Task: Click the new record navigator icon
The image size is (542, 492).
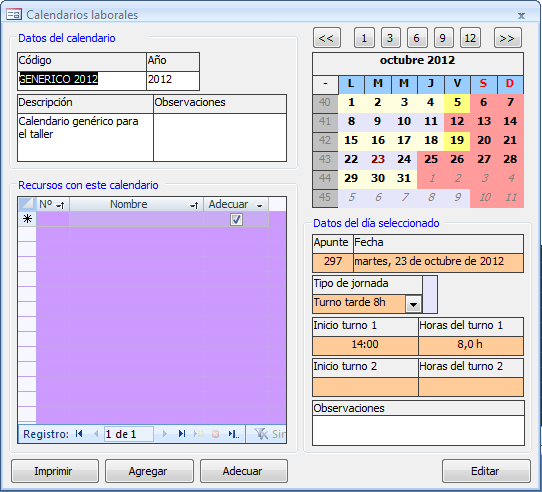Action: (x=199, y=434)
